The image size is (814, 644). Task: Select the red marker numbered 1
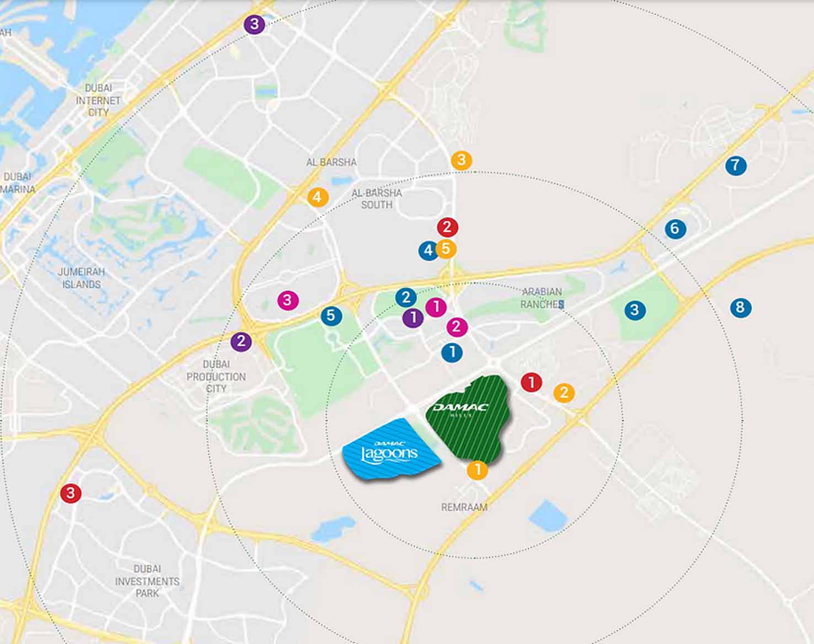click(532, 382)
